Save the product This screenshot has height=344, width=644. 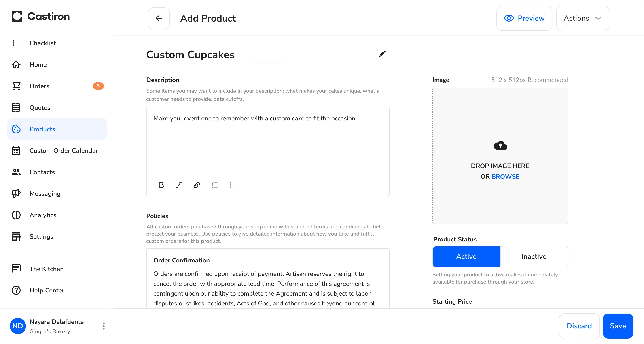tap(617, 326)
